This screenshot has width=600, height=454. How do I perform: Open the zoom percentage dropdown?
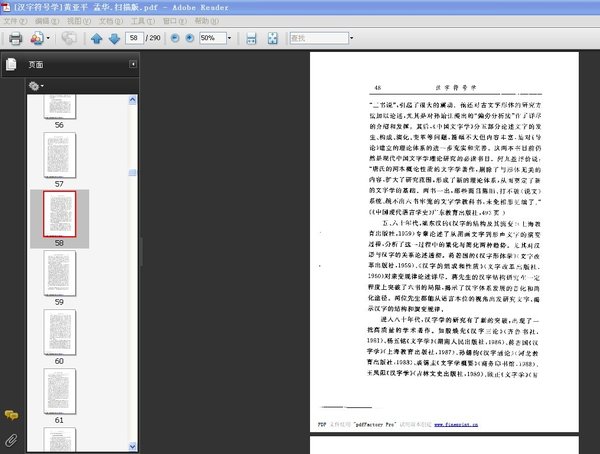pyautogui.click(x=230, y=38)
